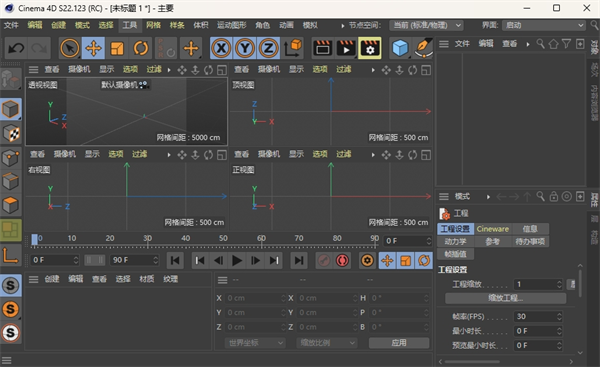The width and height of the screenshot is (600, 367).
Task: Select the Live Selection arrow tool
Action: coord(70,48)
